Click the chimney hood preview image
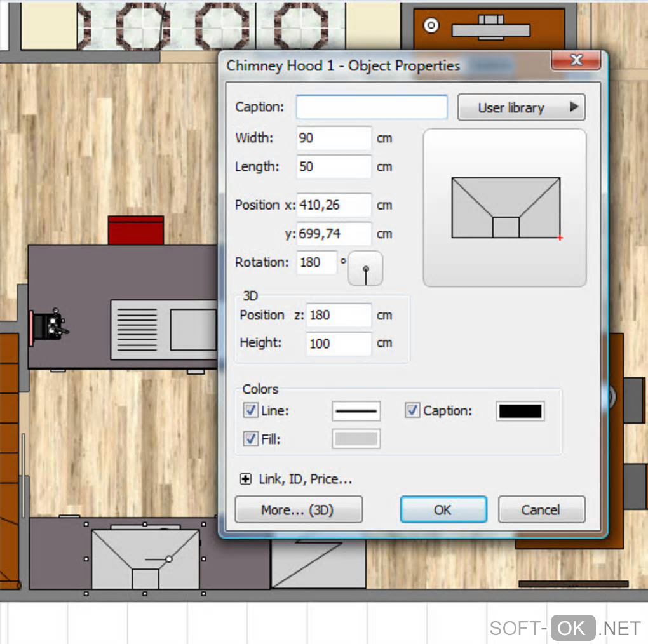This screenshot has height=644, width=648. click(x=506, y=208)
